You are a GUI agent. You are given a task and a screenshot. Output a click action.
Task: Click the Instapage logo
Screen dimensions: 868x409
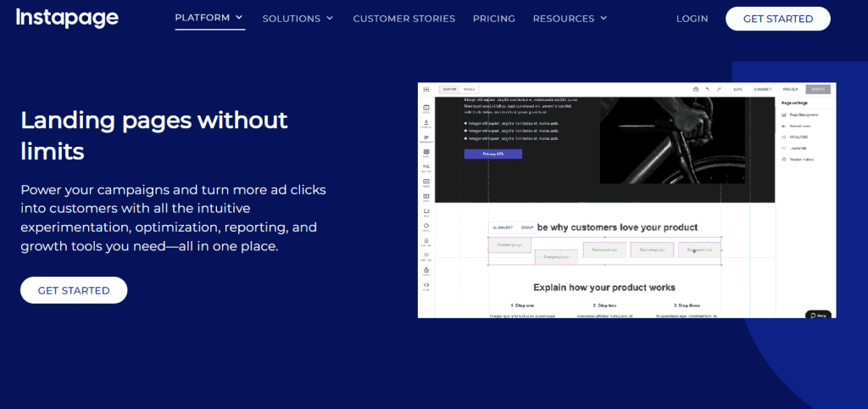pyautogui.click(x=67, y=18)
